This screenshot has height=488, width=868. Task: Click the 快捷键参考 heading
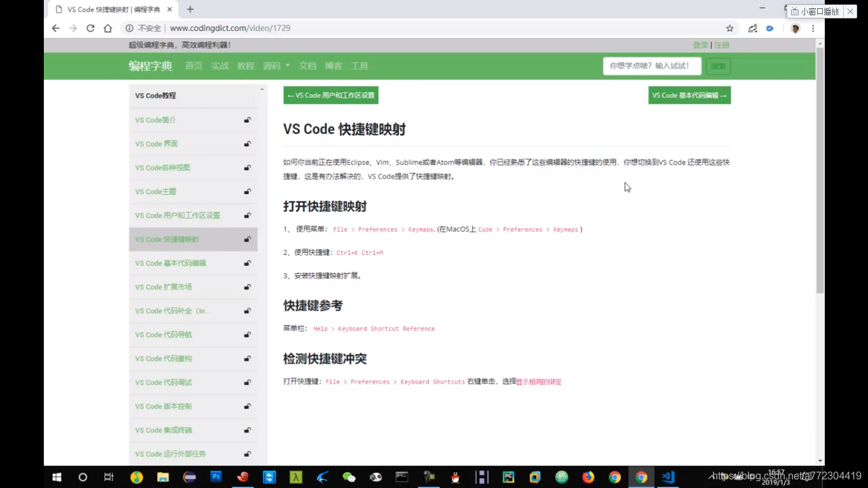click(x=313, y=306)
